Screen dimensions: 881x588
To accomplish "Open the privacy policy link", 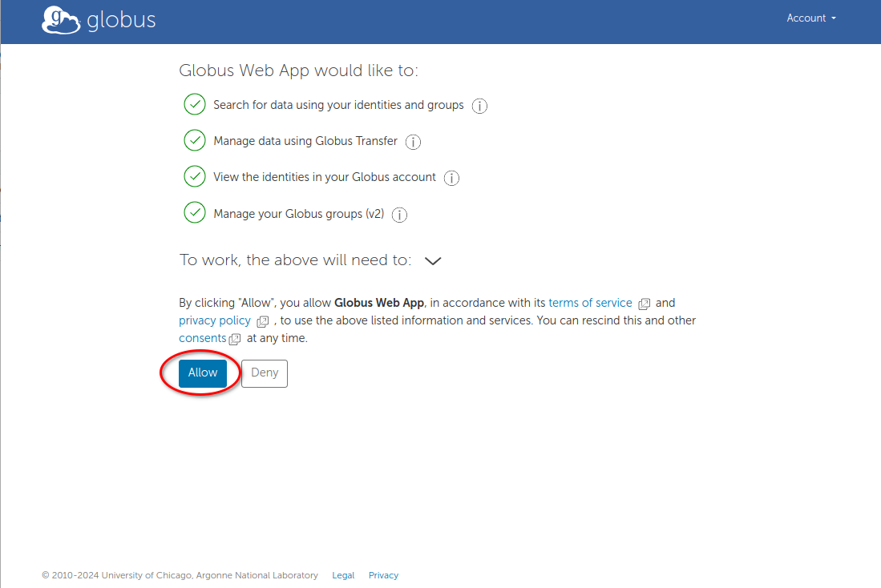I will tap(215, 320).
